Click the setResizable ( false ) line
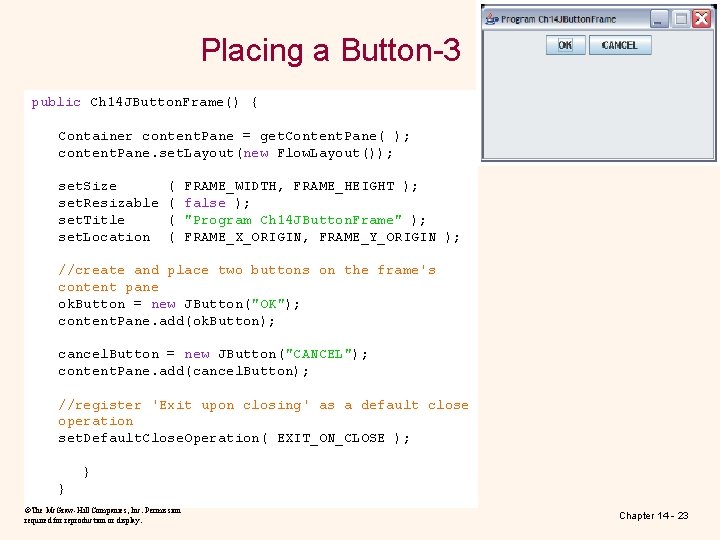720x540 pixels. pyautogui.click(x=153, y=203)
